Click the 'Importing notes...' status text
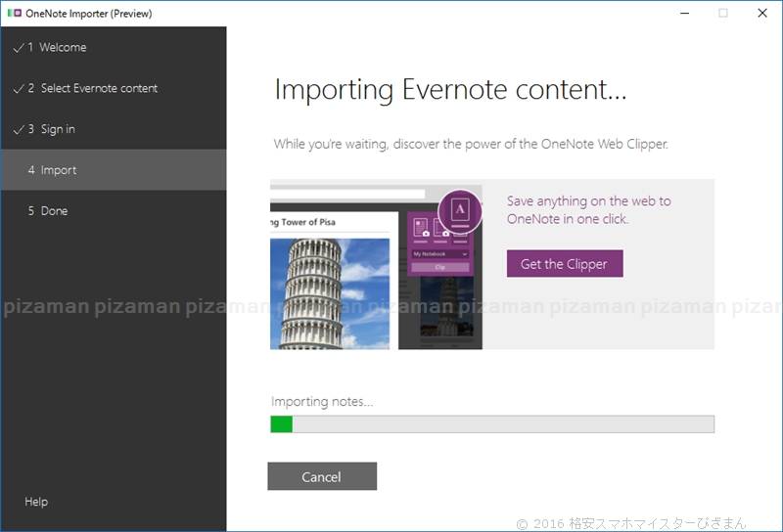The height and width of the screenshot is (532, 783). [x=322, y=401]
